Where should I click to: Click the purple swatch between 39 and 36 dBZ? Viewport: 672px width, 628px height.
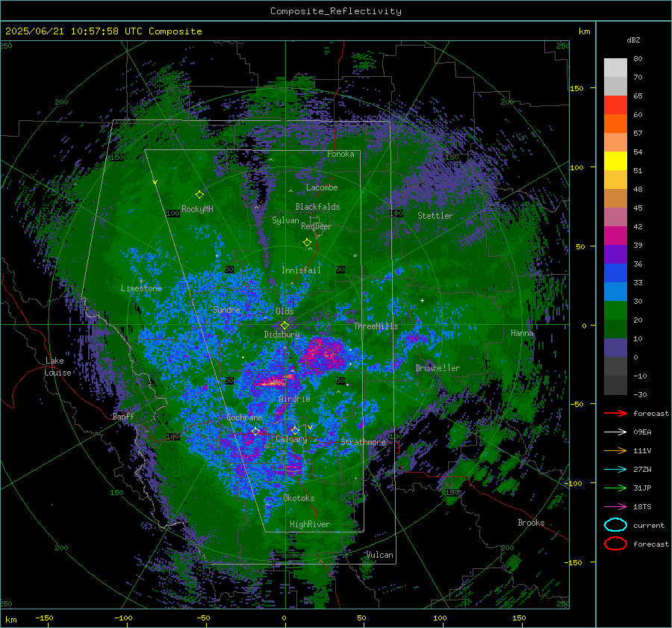pos(615,255)
